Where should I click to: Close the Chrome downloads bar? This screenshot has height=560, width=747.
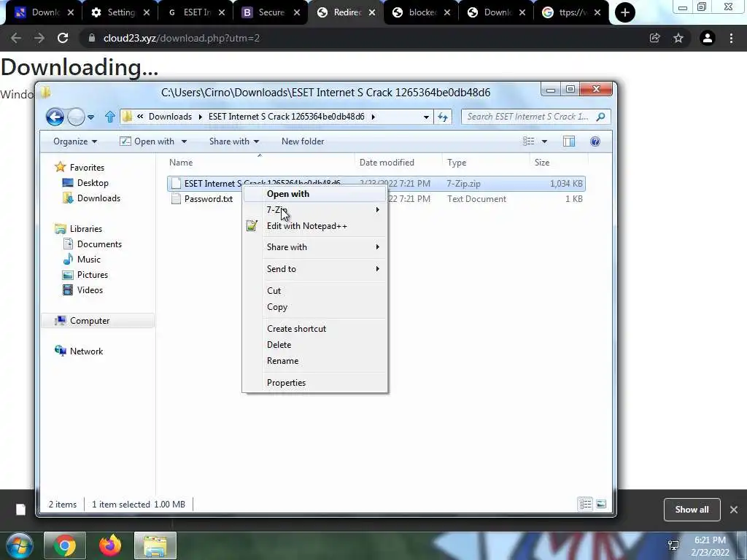click(734, 510)
